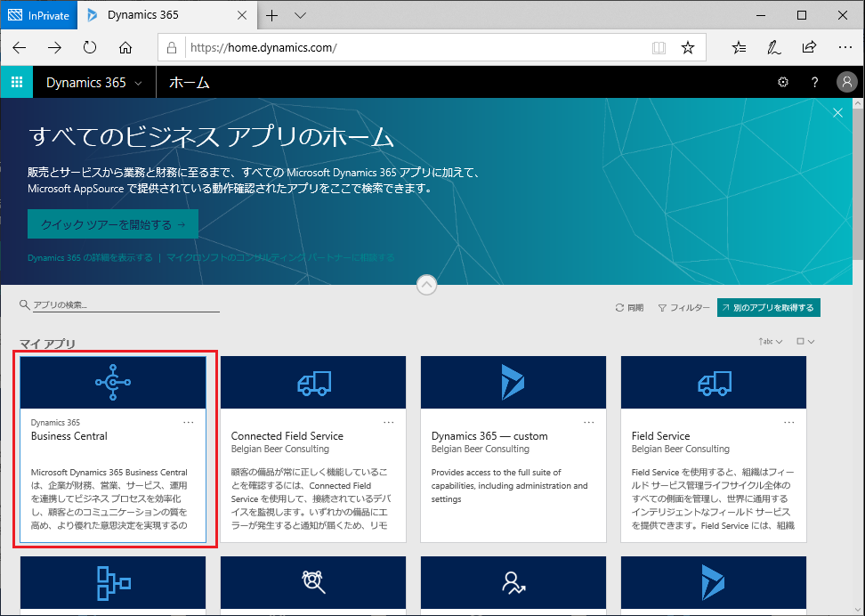865x616 pixels.
Task: Open the user account profile icon
Action: point(847,82)
